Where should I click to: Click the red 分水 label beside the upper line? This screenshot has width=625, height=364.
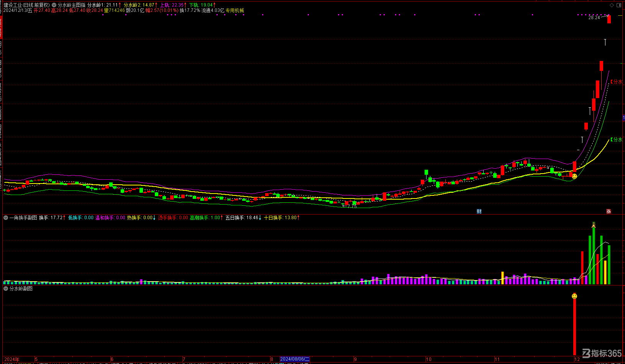click(x=617, y=82)
